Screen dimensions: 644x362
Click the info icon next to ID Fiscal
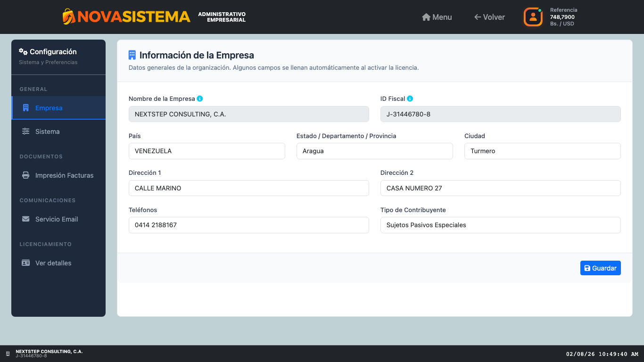410,99
